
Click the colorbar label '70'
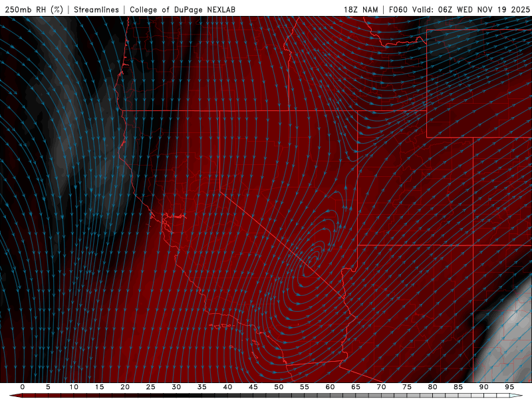[x=381, y=387]
